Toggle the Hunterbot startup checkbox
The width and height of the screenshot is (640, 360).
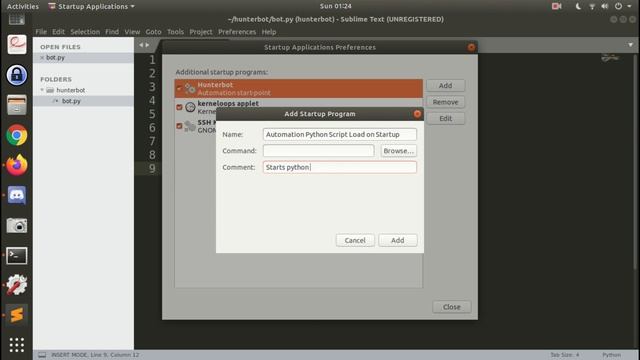[x=179, y=88]
